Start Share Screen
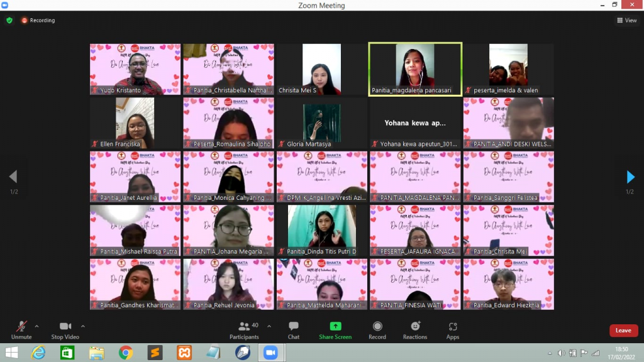This screenshot has height=362, width=644. (335, 329)
